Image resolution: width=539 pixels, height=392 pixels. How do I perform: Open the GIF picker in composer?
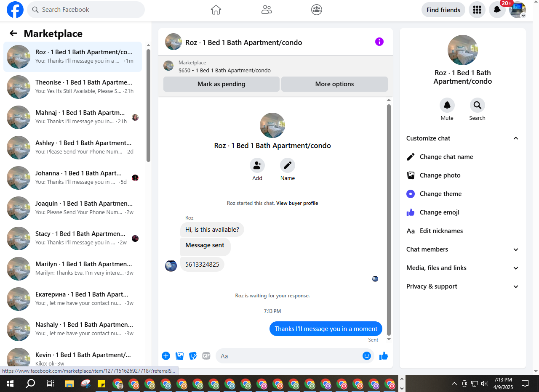[206, 356]
